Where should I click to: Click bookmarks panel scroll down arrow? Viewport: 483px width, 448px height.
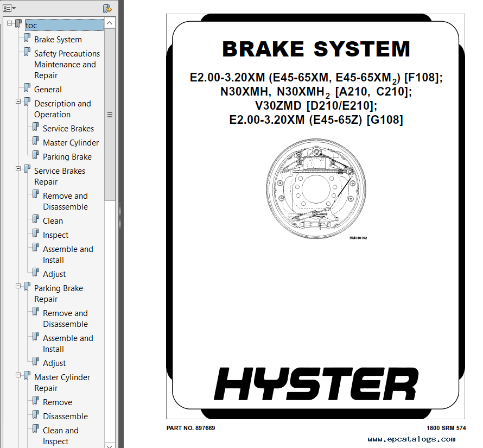tap(110, 445)
